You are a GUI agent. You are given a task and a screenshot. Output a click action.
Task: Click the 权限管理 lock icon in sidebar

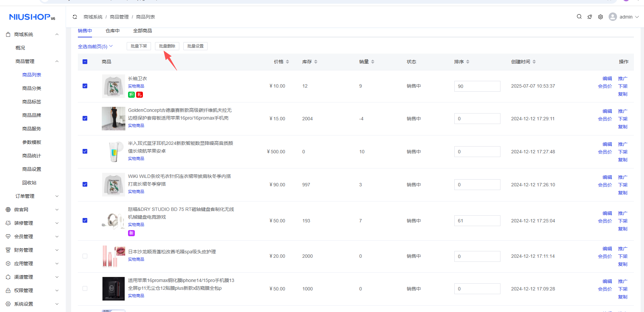(8, 290)
